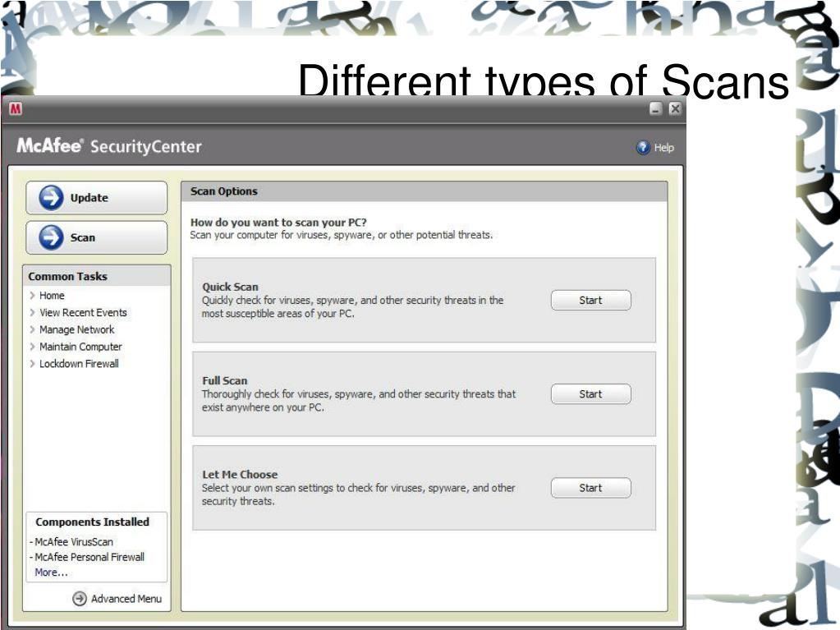Click the Quick Scan heading
Screen dimensions: 840x630
click(230, 287)
